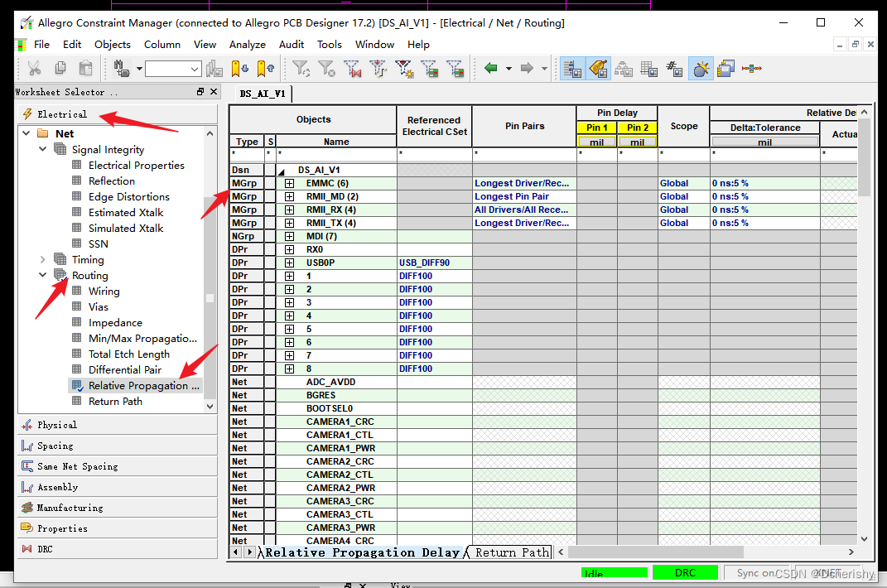
Task: Select the Differential Pair worksheet
Action: [125, 369]
